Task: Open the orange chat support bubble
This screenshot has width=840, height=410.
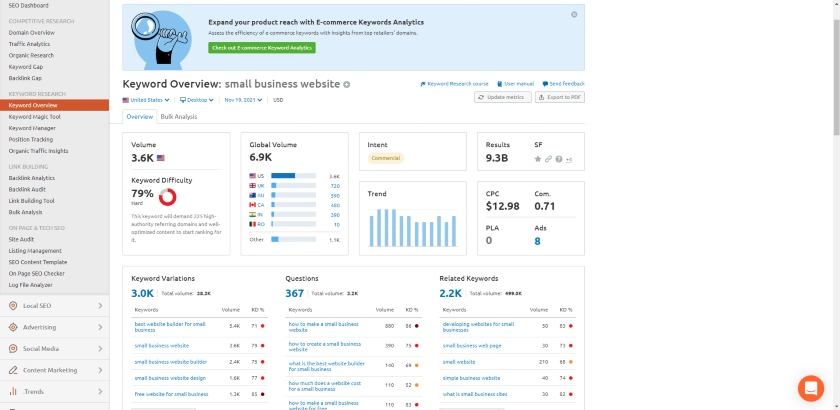Action: click(x=811, y=388)
